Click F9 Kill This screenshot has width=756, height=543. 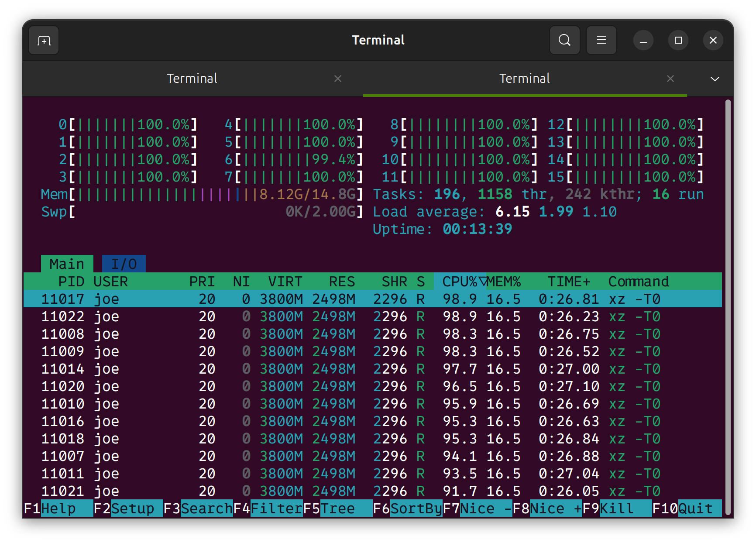pos(617,509)
